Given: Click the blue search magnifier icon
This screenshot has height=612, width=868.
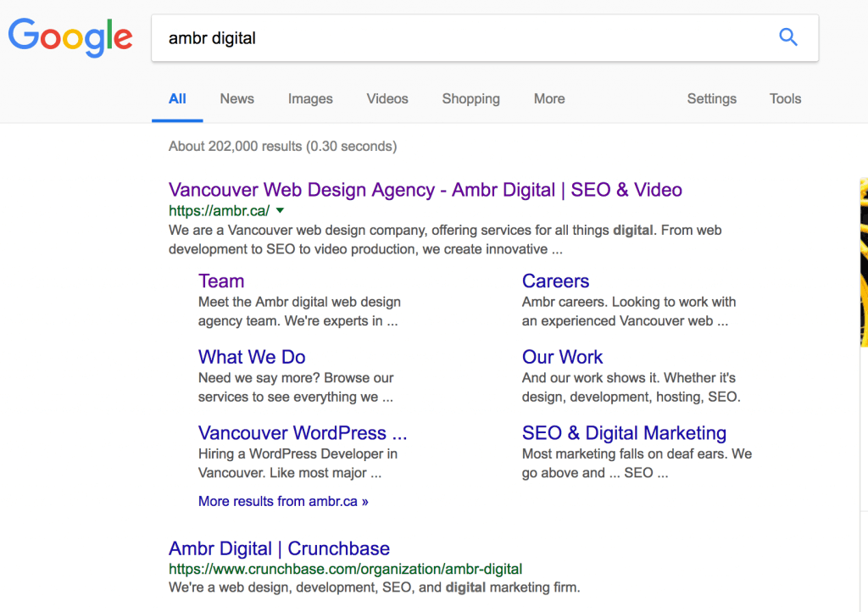Looking at the screenshot, I should pos(787,37).
